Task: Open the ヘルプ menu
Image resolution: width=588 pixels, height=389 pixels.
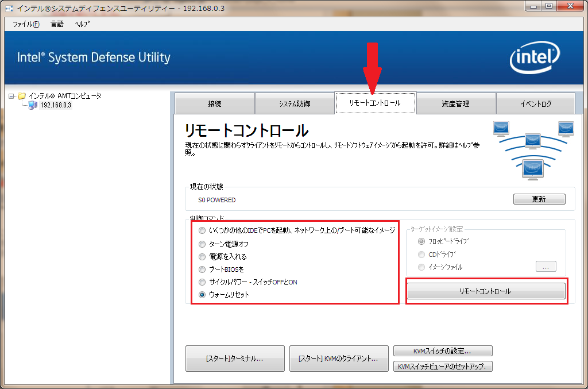Action: [82, 24]
